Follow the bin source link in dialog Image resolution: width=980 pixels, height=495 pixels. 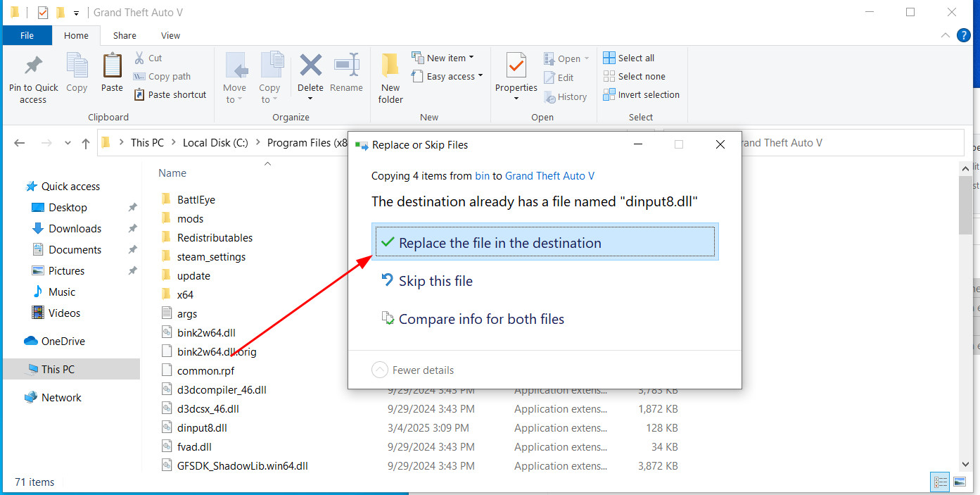tap(482, 176)
